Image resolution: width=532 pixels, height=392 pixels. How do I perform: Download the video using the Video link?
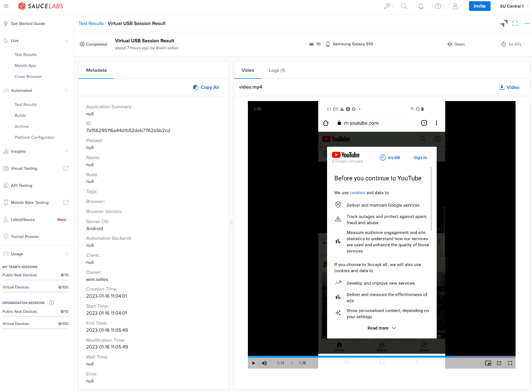(x=509, y=87)
